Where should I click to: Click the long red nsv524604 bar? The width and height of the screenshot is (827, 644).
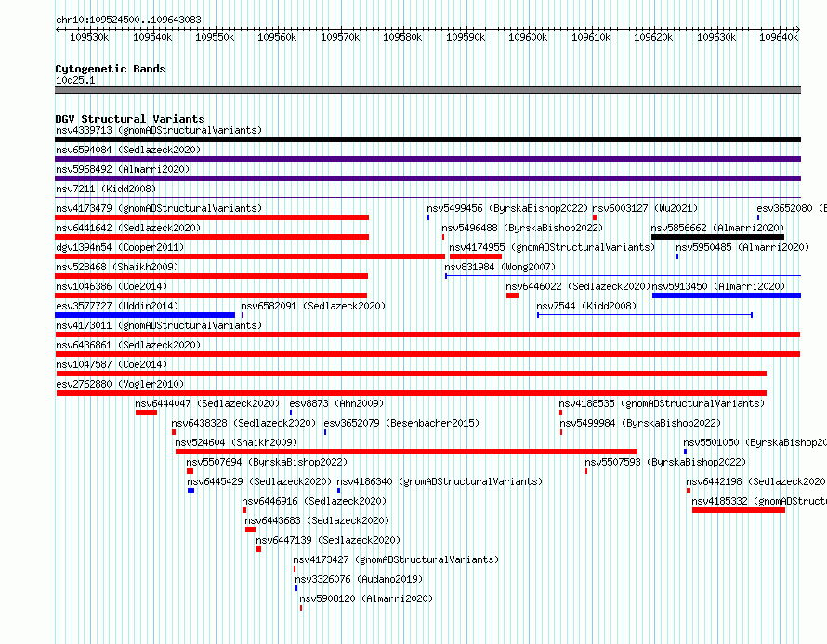407,452
